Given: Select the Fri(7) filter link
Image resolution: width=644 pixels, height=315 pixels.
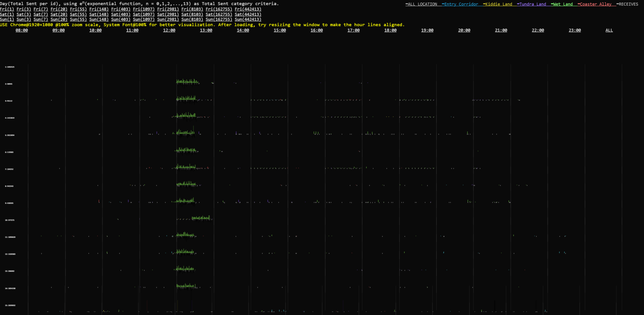Looking at the screenshot, I should click(41, 9).
